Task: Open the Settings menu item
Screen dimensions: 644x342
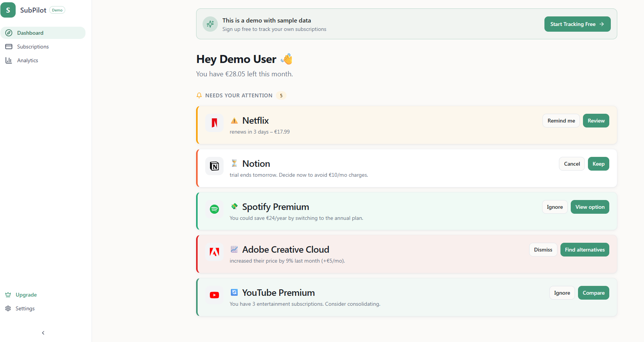Action: pyautogui.click(x=43, y=308)
